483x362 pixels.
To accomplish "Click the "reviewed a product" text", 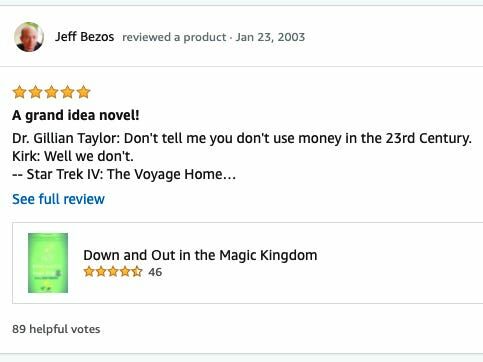I will 174,37.
